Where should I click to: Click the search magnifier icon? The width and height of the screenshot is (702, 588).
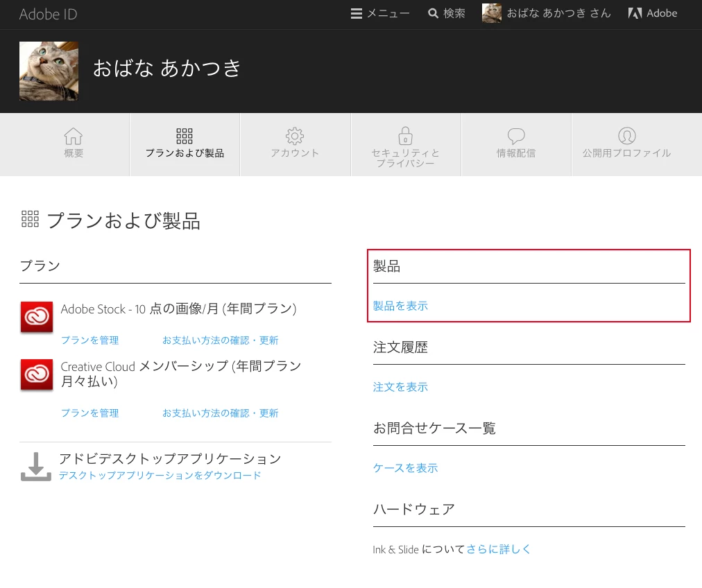pos(433,13)
